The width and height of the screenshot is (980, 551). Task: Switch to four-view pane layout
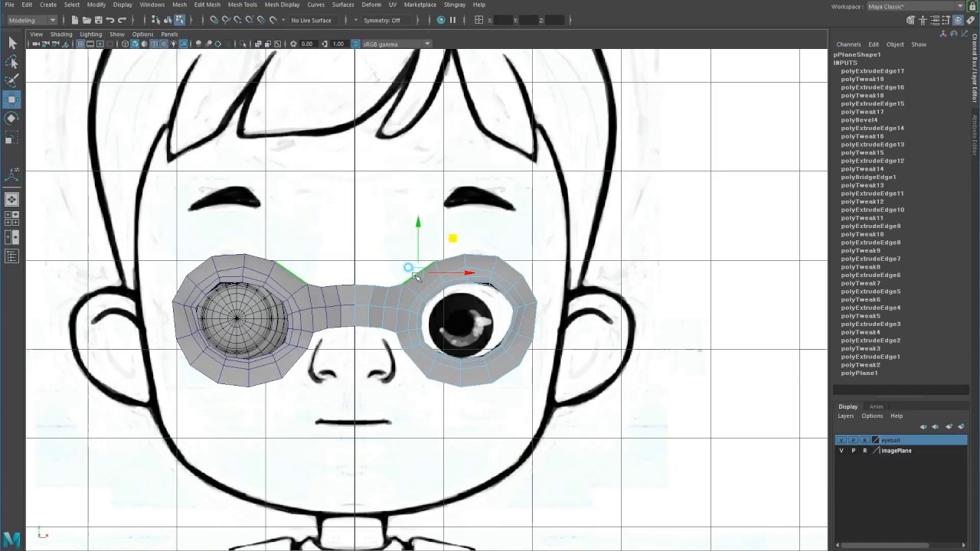(x=12, y=219)
